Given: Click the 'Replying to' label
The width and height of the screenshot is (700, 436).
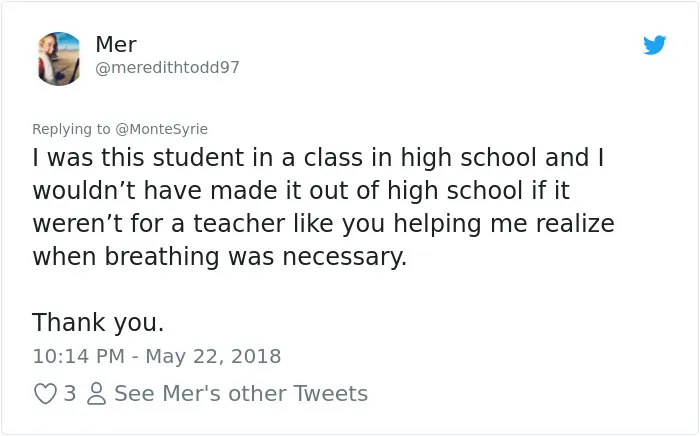Looking at the screenshot, I should click(71, 129).
